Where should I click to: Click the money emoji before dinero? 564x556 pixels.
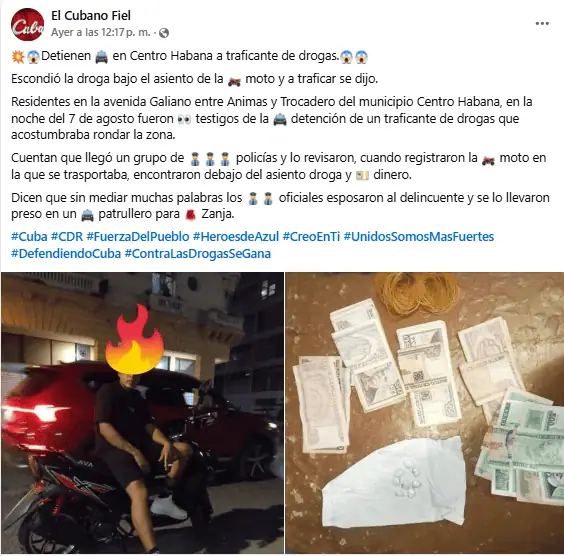click(362, 176)
